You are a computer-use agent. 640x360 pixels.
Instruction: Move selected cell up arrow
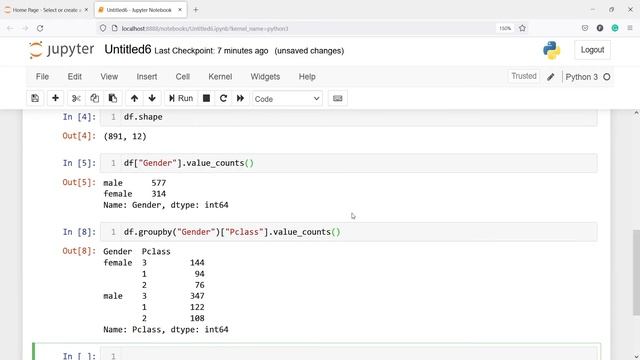click(x=134, y=98)
